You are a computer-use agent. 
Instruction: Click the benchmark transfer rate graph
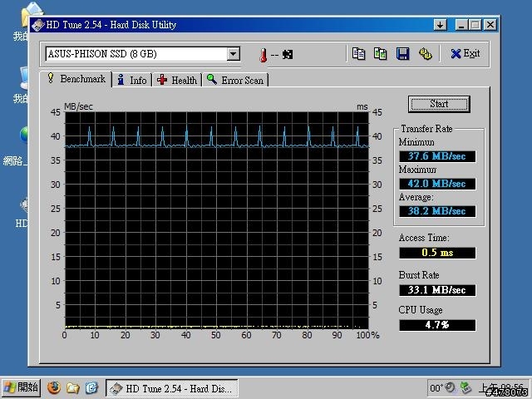[216, 220]
